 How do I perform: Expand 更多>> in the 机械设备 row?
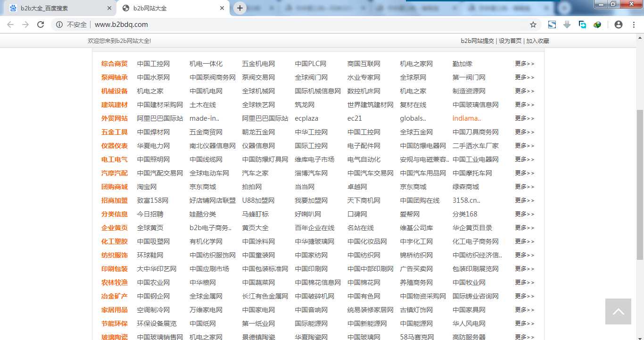[525, 91]
